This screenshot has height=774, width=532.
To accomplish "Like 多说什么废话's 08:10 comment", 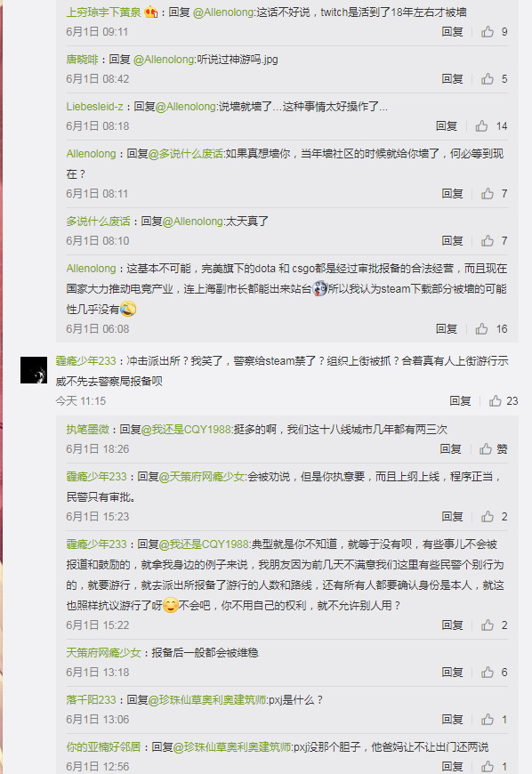I will [488, 241].
